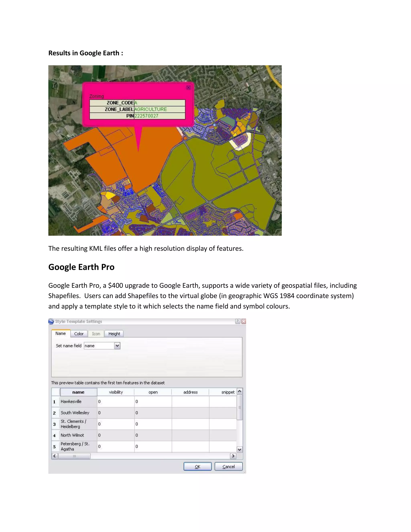The image size is (411, 532).
Task: Select row header 5 in preview table
Action: 56,446
